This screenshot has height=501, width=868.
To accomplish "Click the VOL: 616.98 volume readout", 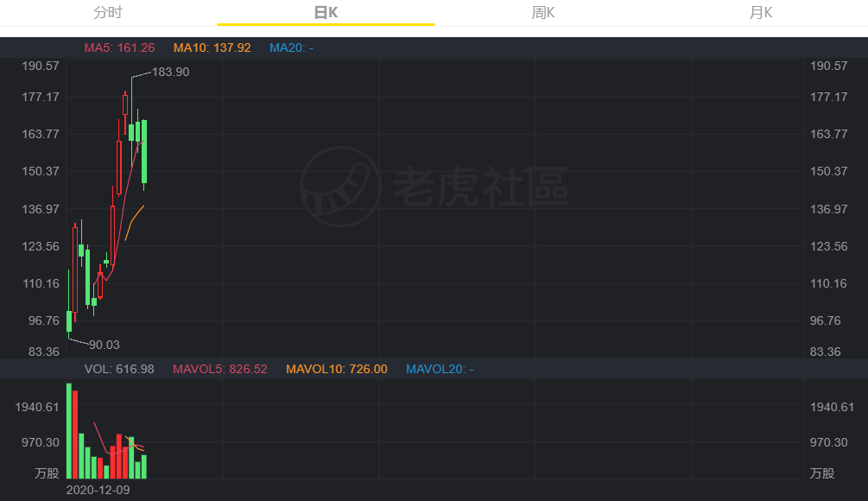I will coord(119,369).
